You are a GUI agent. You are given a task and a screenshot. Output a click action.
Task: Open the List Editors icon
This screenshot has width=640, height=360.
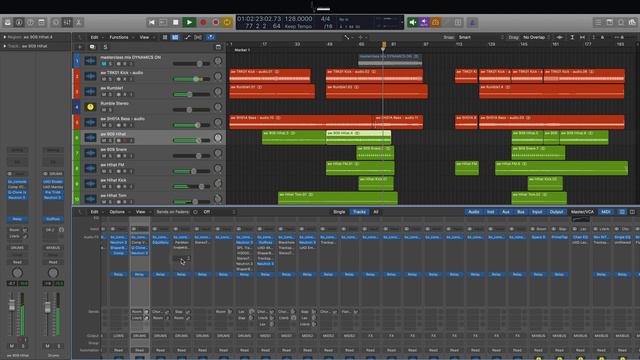pos(598,22)
